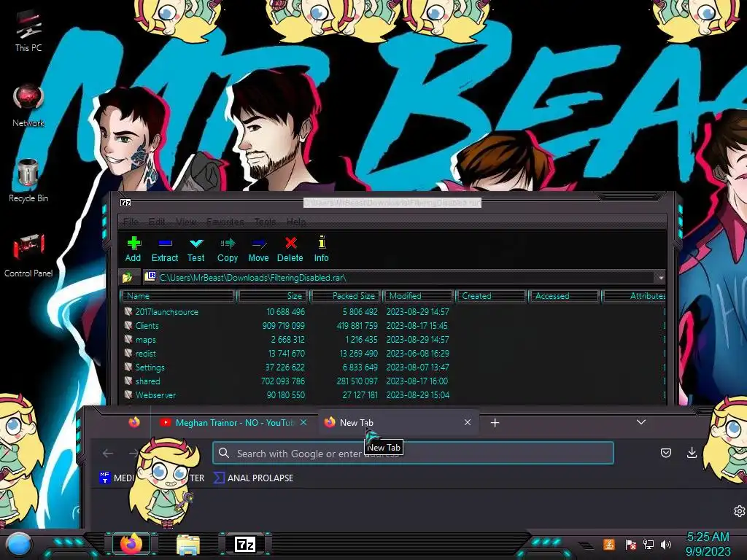Select the 2017launchsource folder row
This screenshot has width=747, height=560.
[393, 312]
